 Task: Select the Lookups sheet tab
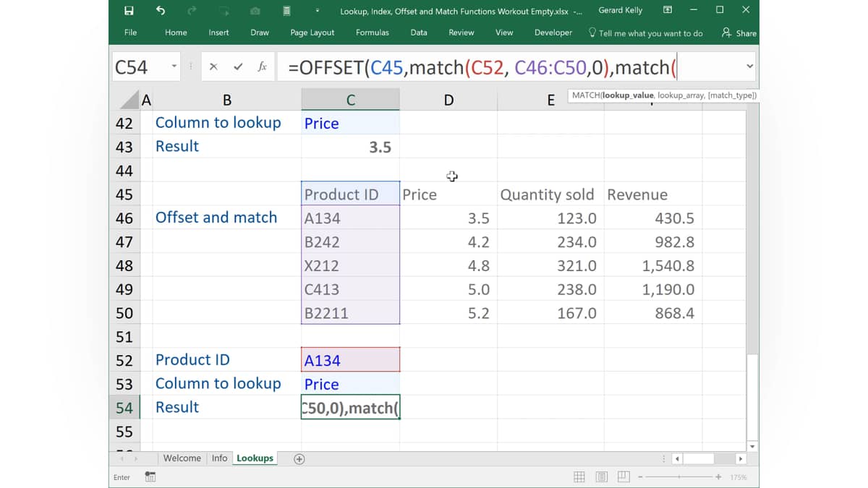point(255,458)
